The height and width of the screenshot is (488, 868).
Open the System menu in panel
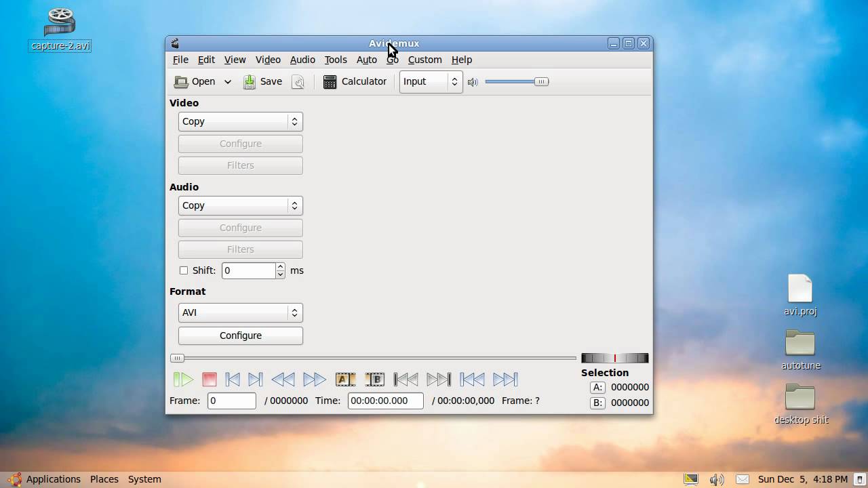point(144,479)
